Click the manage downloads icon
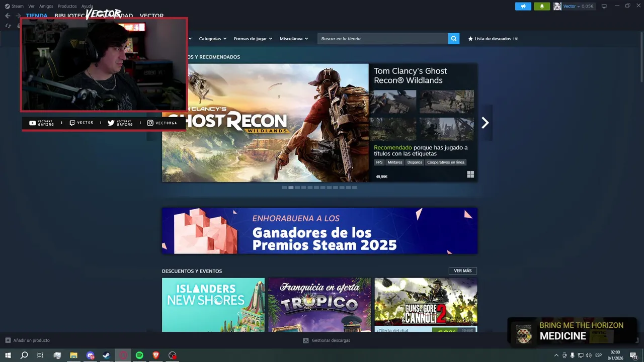Screen dimensions: 644x362 click(x=305, y=340)
